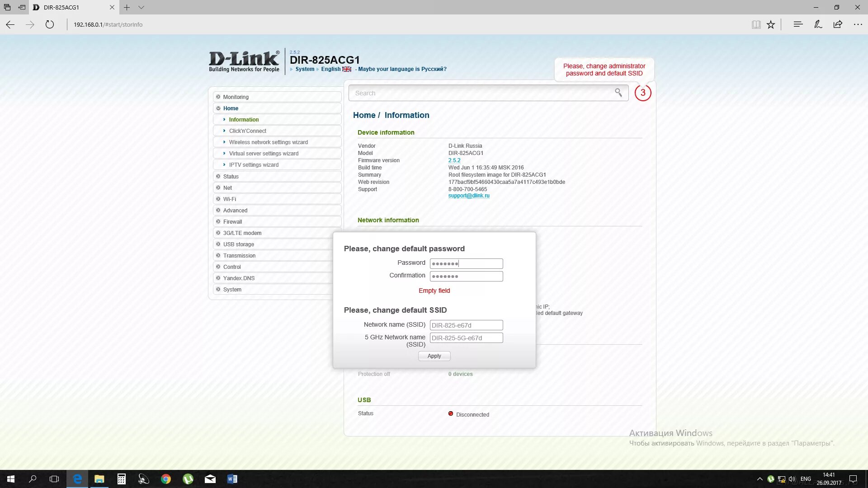Open Wireless network settings wizard

coord(268,142)
